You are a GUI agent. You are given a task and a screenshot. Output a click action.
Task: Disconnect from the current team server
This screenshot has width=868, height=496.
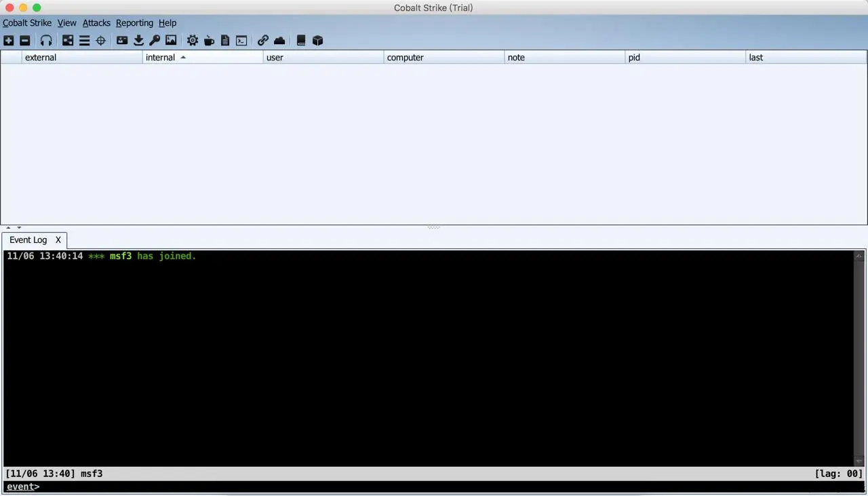24,41
